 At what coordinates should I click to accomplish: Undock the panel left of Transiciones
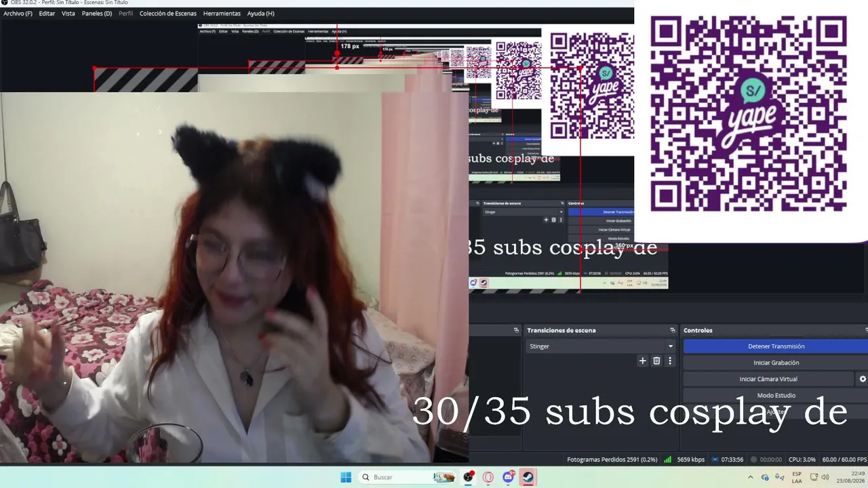(516, 330)
